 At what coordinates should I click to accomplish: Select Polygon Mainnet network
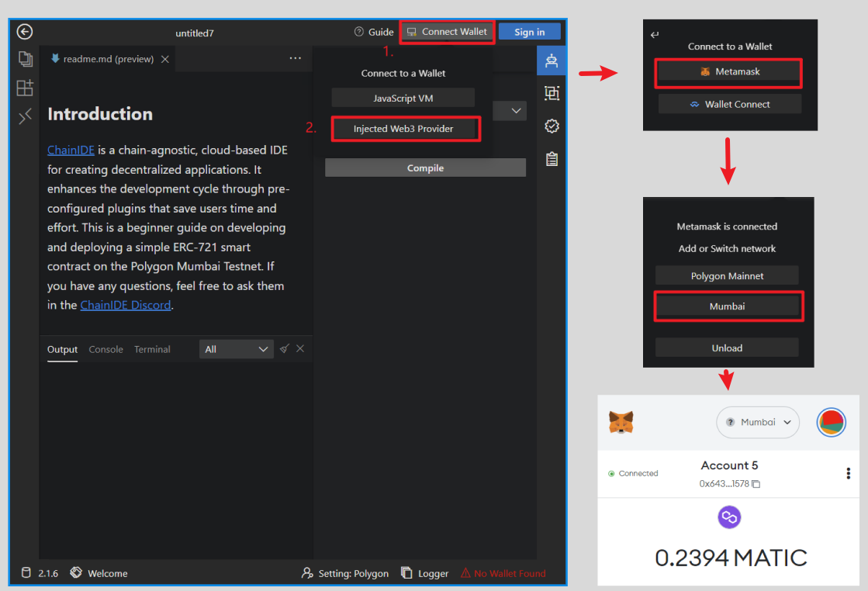pos(727,275)
